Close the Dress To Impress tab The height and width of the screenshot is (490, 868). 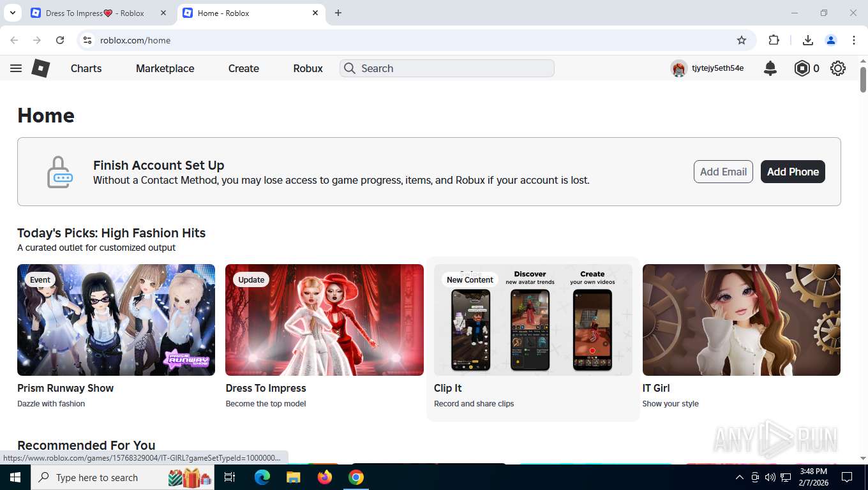(163, 13)
